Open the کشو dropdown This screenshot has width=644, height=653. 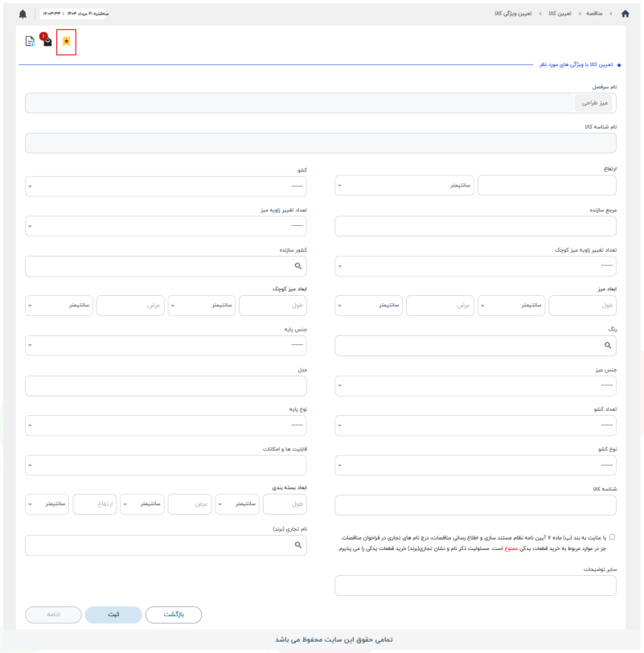pyautogui.click(x=166, y=186)
